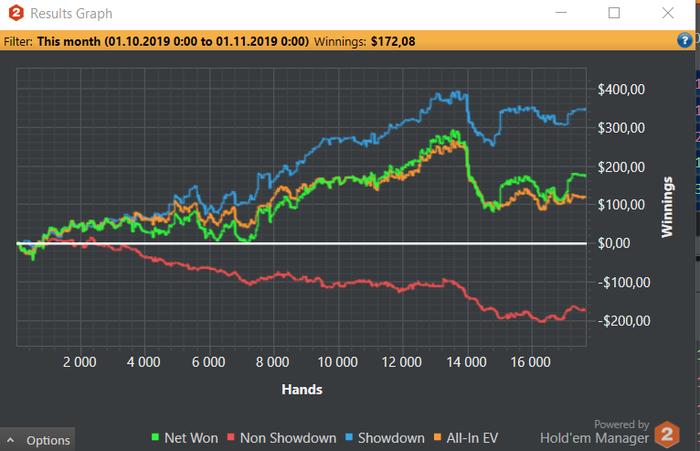The width and height of the screenshot is (700, 451).
Task: Click the Results Graph window title
Action: pos(71,13)
